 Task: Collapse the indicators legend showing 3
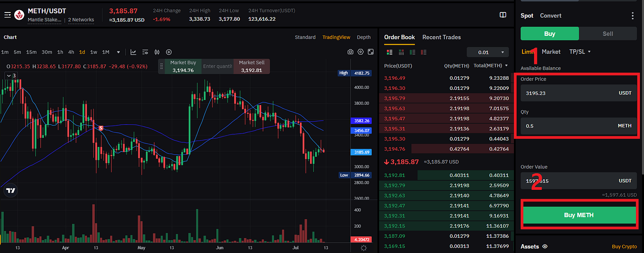tap(11, 75)
